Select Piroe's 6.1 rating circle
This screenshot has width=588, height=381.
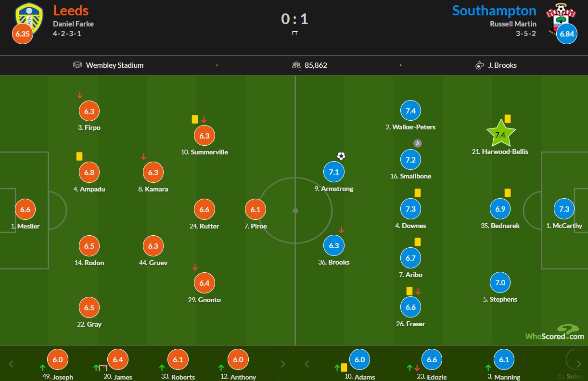click(255, 210)
